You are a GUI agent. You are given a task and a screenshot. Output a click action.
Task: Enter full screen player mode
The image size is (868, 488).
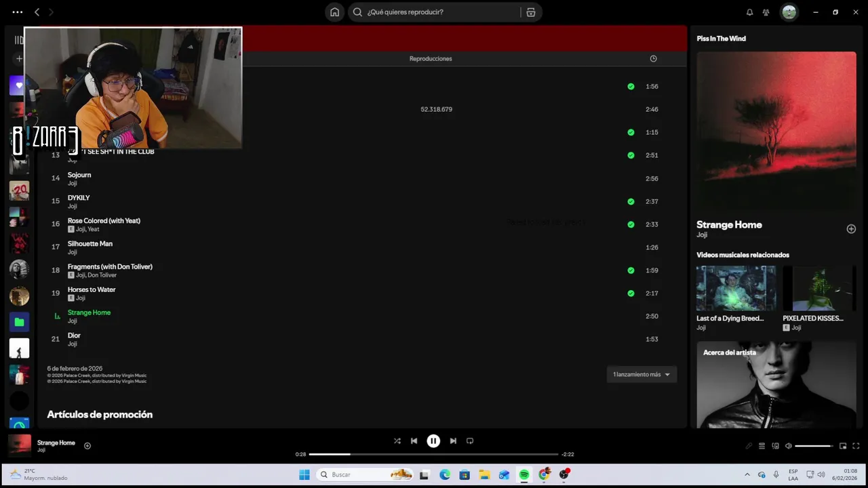click(x=856, y=446)
